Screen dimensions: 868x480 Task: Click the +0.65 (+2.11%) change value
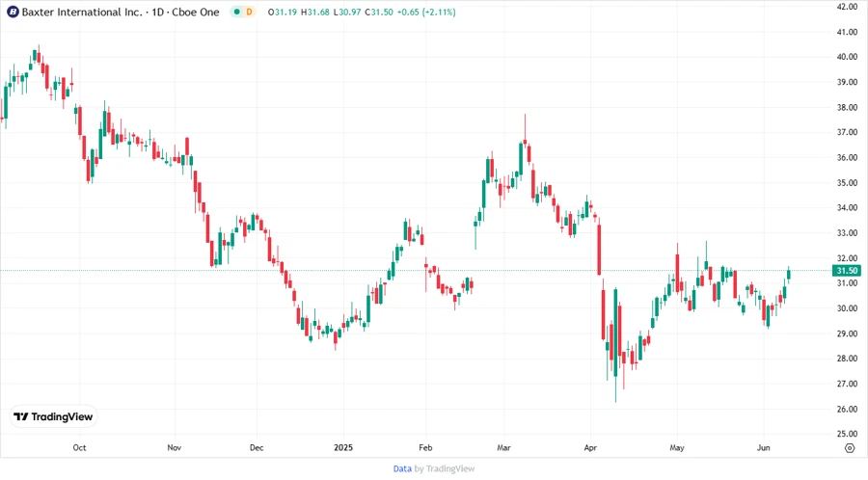pos(426,12)
